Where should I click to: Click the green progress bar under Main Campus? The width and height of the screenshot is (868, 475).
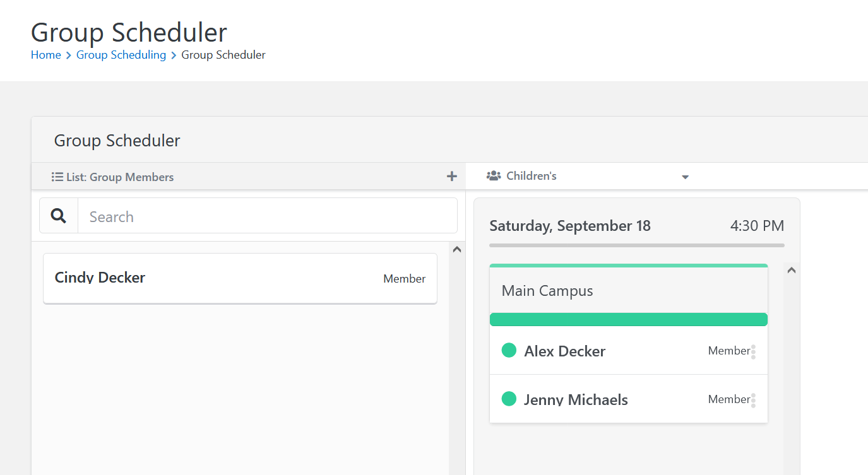click(628, 319)
